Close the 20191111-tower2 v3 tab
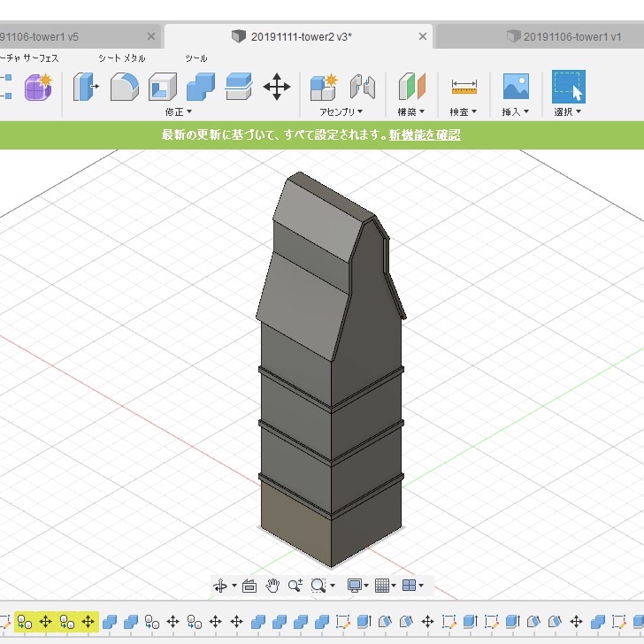Image resolution: width=644 pixels, height=644 pixels. (x=423, y=36)
